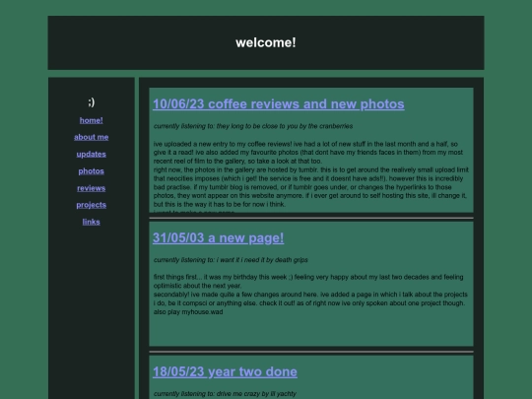Click sentence 'first things first... it was my birthday'
The image size is (532, 399).
tap(308, 281)
